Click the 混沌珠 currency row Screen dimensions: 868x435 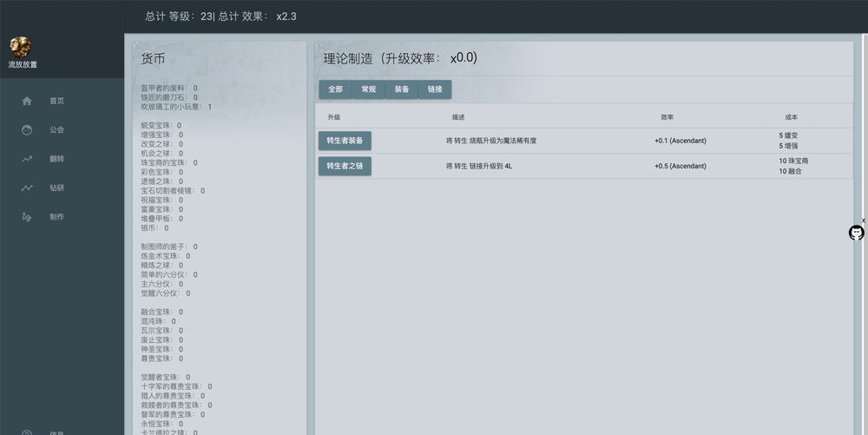[x=158, y=321]
